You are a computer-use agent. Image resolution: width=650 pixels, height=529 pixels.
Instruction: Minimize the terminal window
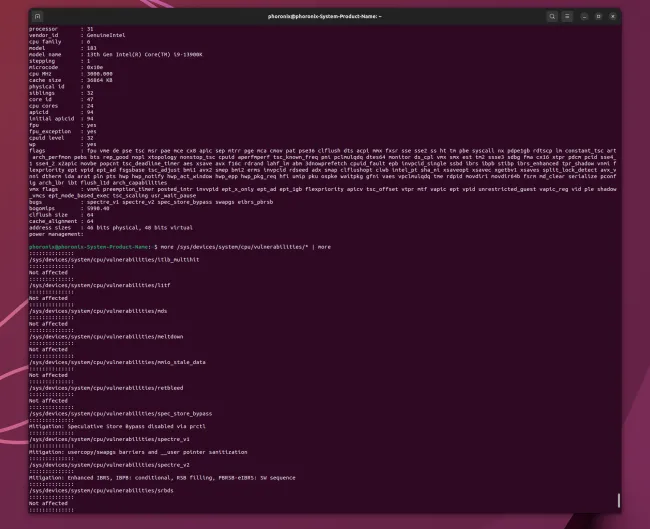[x=584, y=17]
